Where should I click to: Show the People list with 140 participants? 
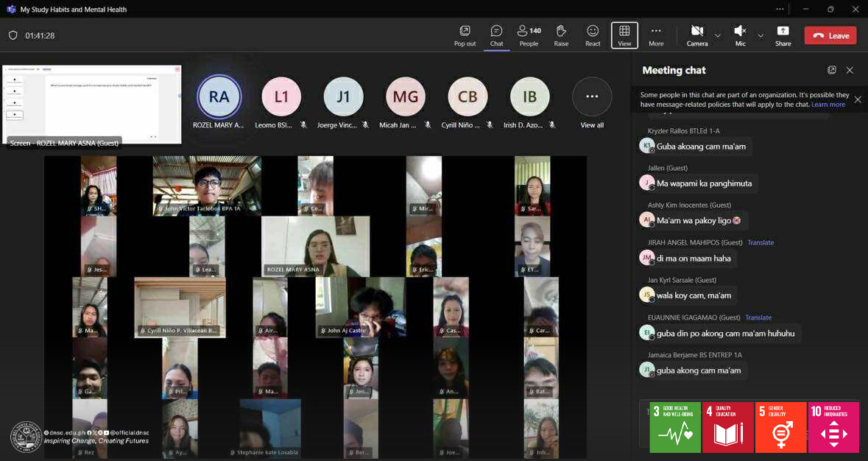click(529, 35)
